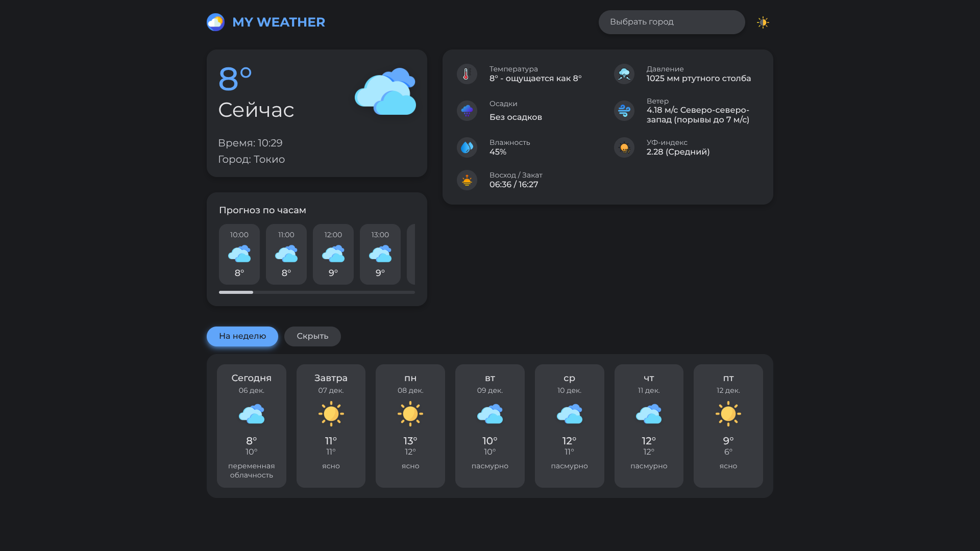Click the Без осадков value
This screenshot has width=980, height=551.
(x=516, y=117)
